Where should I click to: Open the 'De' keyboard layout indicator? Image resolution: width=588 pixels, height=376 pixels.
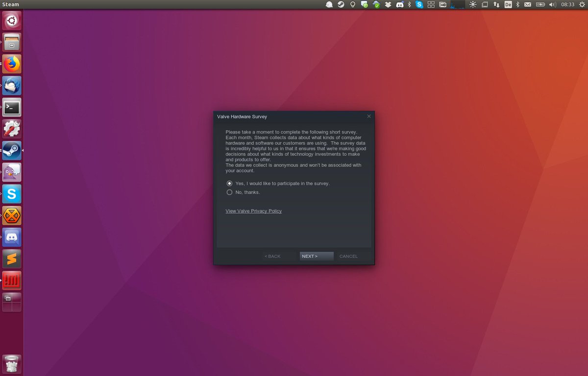[508, 4]
